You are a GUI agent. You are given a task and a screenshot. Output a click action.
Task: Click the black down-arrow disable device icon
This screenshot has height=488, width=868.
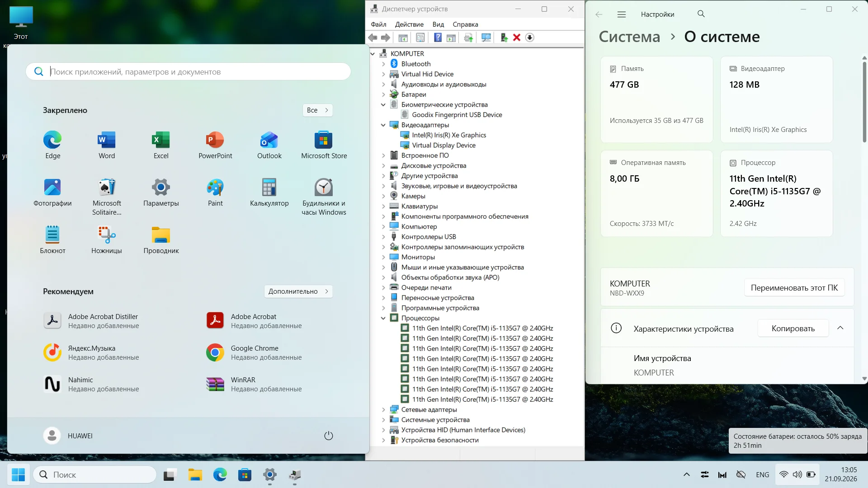pos(530,38)
